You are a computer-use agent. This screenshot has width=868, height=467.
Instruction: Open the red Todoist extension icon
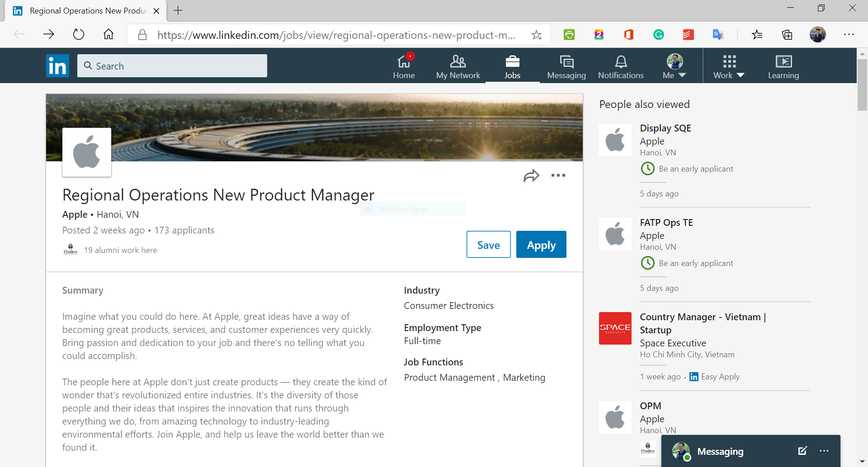pyautogui.click(x=689, y=34)
